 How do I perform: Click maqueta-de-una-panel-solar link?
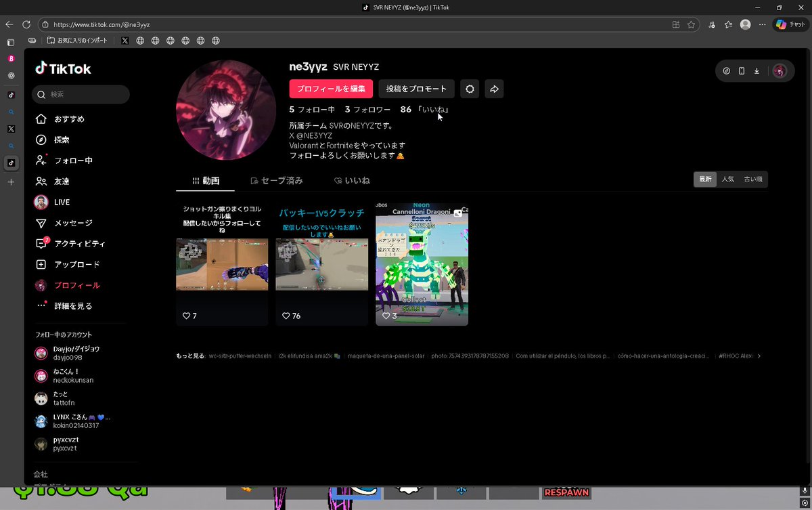pos(386,356)
